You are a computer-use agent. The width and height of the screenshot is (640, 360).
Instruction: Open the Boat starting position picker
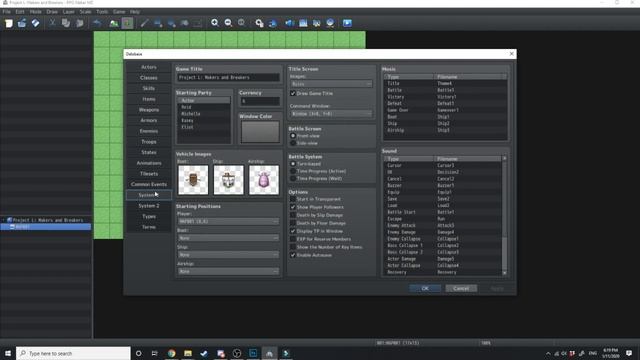[x=228, y=238]
